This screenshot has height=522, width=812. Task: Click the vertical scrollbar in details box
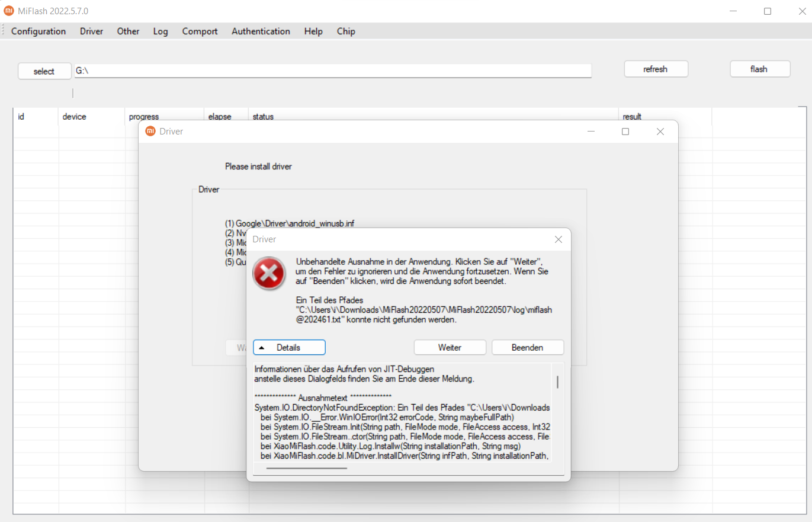click(x=557, y=383)
